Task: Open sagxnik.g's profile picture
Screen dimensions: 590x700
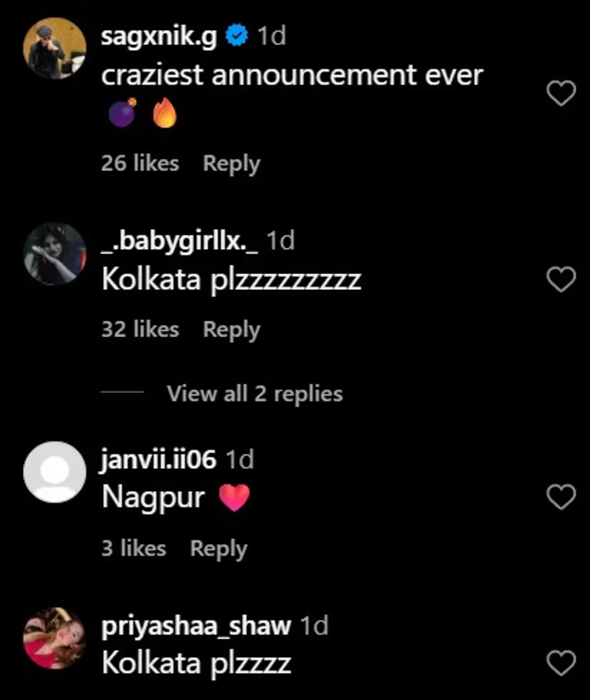Action: point(55,48)
